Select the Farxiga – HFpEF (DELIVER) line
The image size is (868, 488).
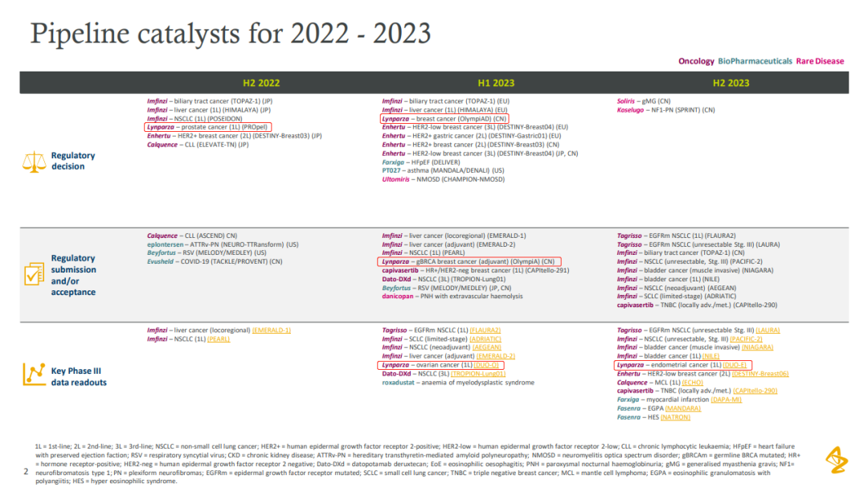[x=420, y=162]
